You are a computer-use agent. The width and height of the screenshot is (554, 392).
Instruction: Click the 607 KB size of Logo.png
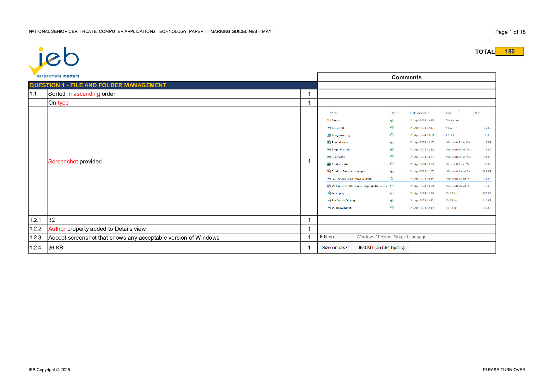pos(487,193)
